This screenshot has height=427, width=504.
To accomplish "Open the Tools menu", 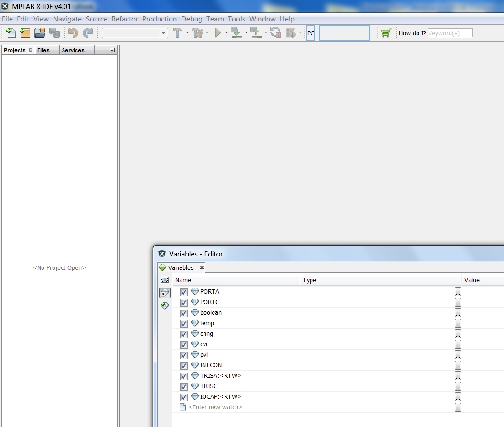I will pyautogui.click(x=236, y=19).
